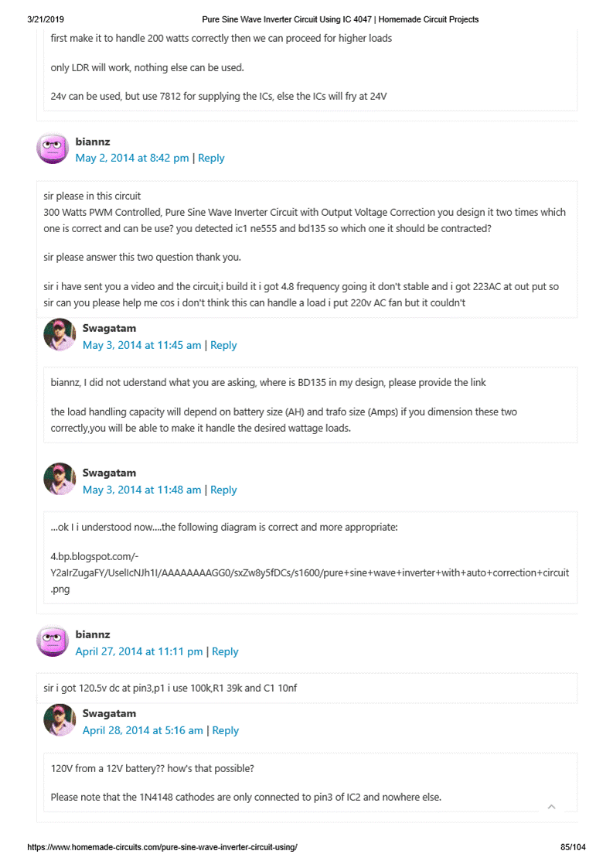This screenshot has width=613, height=868.
Task: Click the Swagatam username above the April 28 date
Action: point(109,713)
